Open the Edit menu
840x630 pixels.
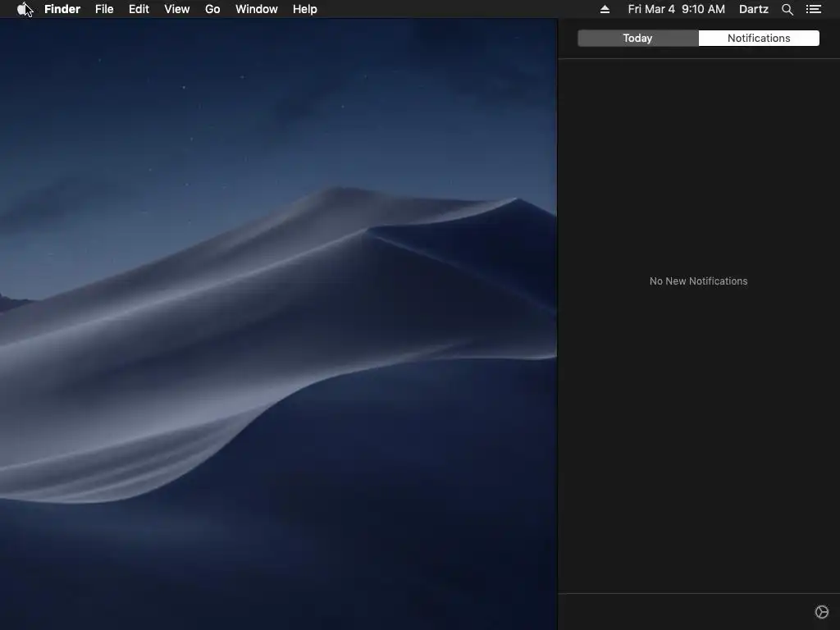(139, 9)
